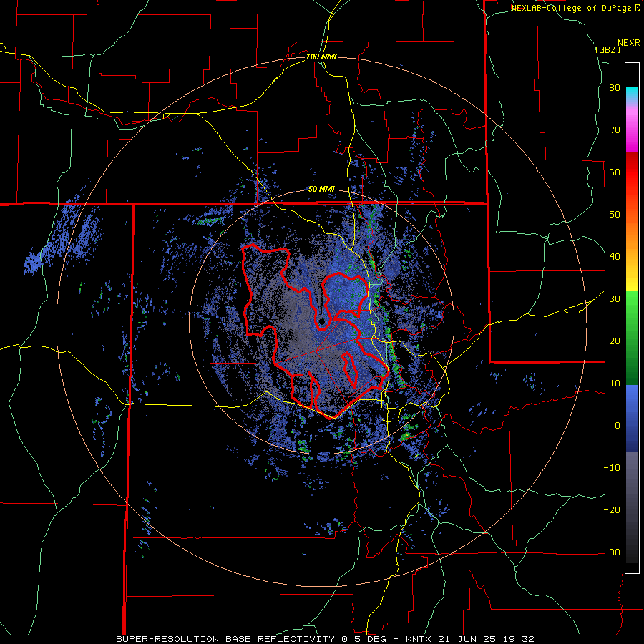The width and height of the screenshot is (644, 644).
Task: Click the 60 value on the dBZ scale
Action: click(x=615, y=172)
